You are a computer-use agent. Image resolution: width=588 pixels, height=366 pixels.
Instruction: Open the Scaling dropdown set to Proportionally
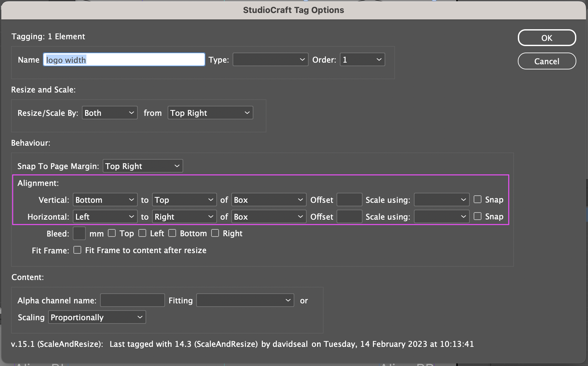coord(97,317)
